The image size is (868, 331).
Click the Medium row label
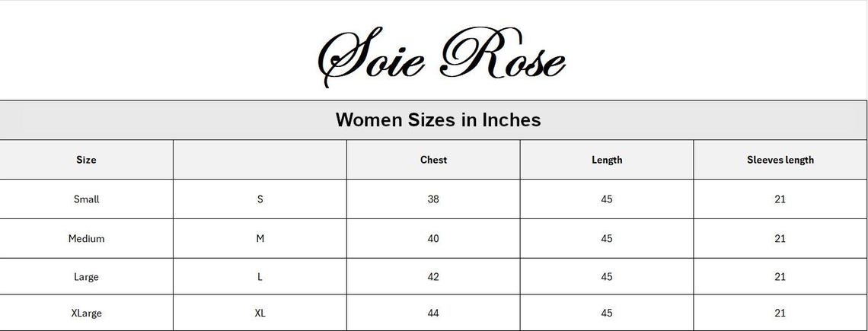(86, 238)
